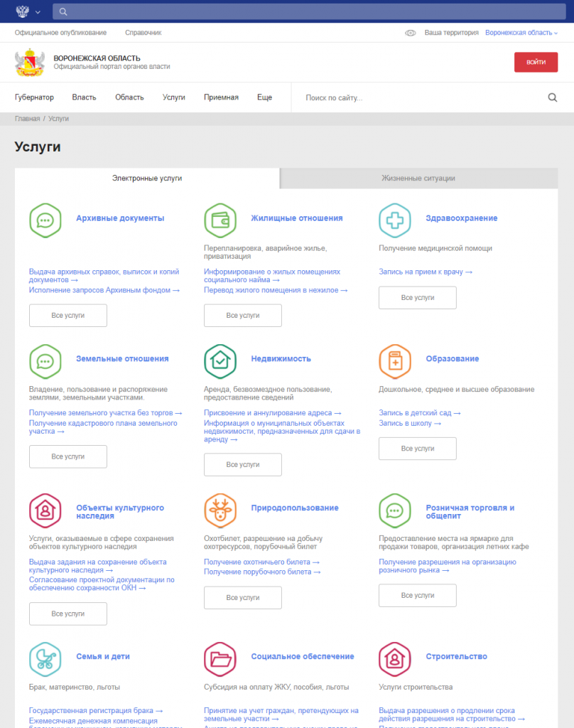
Task: Open the Запись на прием к врачу link
Action: (x=425, y=272)
